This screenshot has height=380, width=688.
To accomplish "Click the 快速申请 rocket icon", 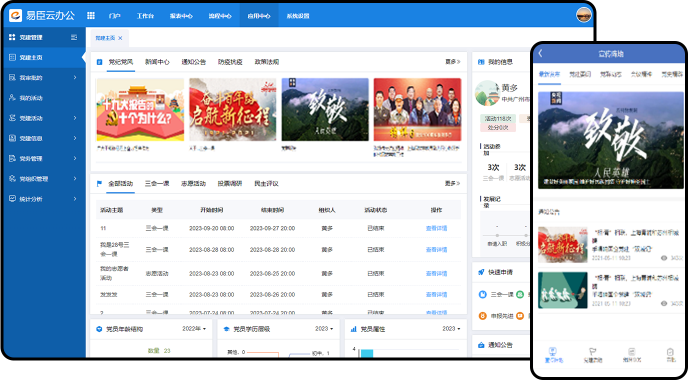I will point(481,272).
